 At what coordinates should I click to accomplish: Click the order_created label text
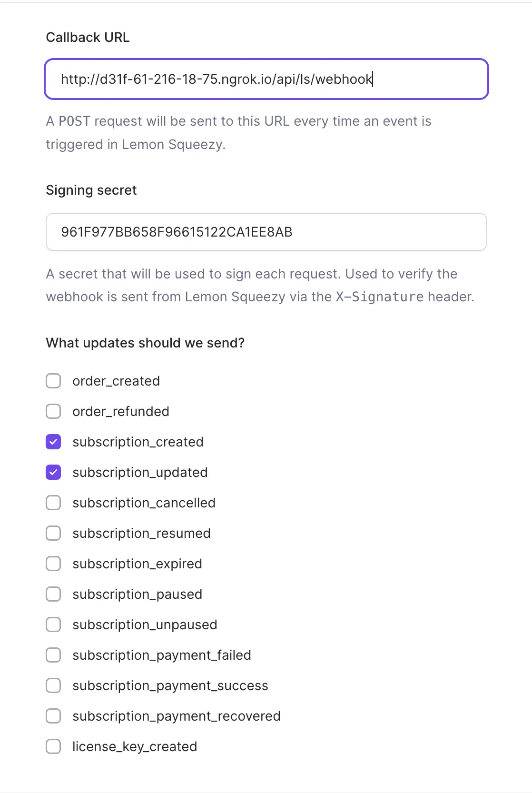[x=116, y=381]
